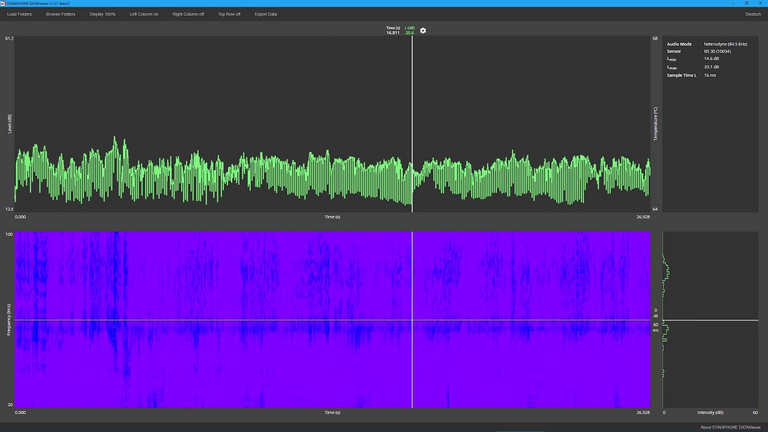Minimize the SONAPHONE DataViewer window
Screen dimensions: 768x432
pos(732,3)
